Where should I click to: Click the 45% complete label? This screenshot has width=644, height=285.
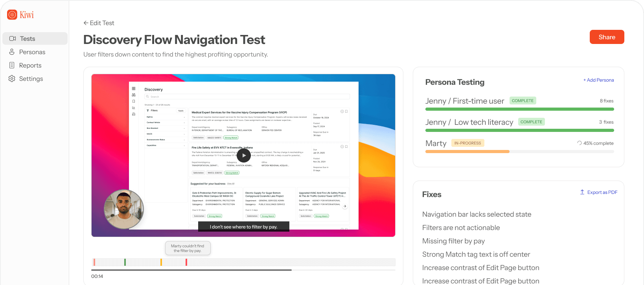pos(598,143)
